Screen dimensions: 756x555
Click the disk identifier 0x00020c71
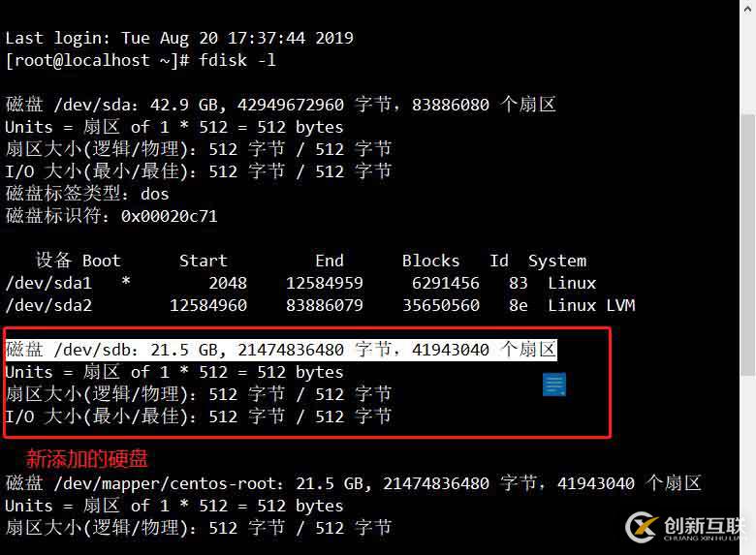pyautogui.click(x=170, y=216)
